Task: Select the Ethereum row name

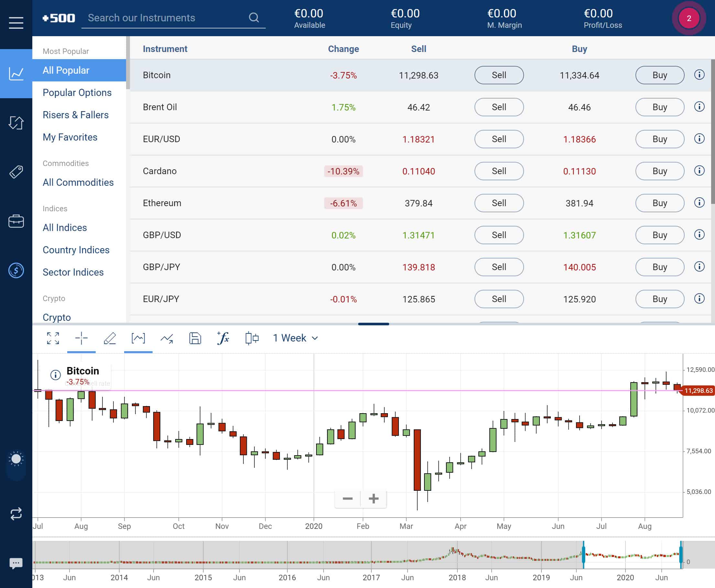Action: click(162, 203)
